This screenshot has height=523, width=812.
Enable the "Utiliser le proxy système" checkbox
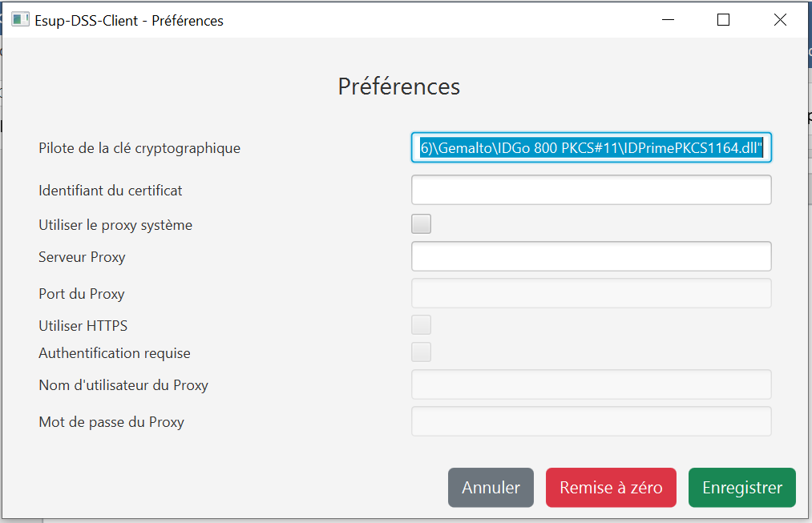[x=421, y=224]
